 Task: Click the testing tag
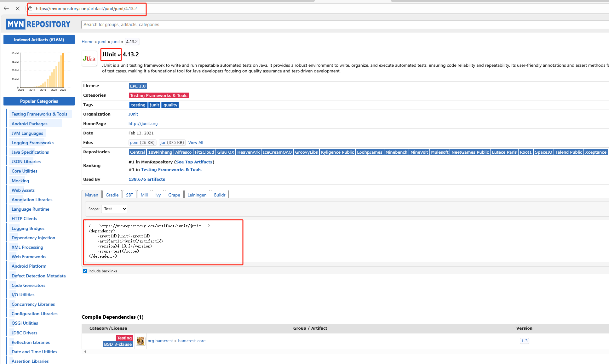coord(138,105)
